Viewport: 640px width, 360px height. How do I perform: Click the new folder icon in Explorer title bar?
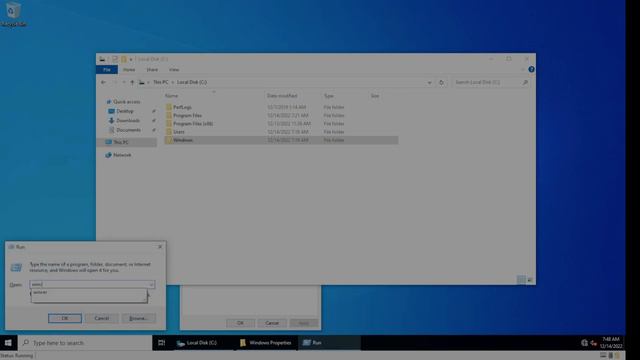point(124,59)
